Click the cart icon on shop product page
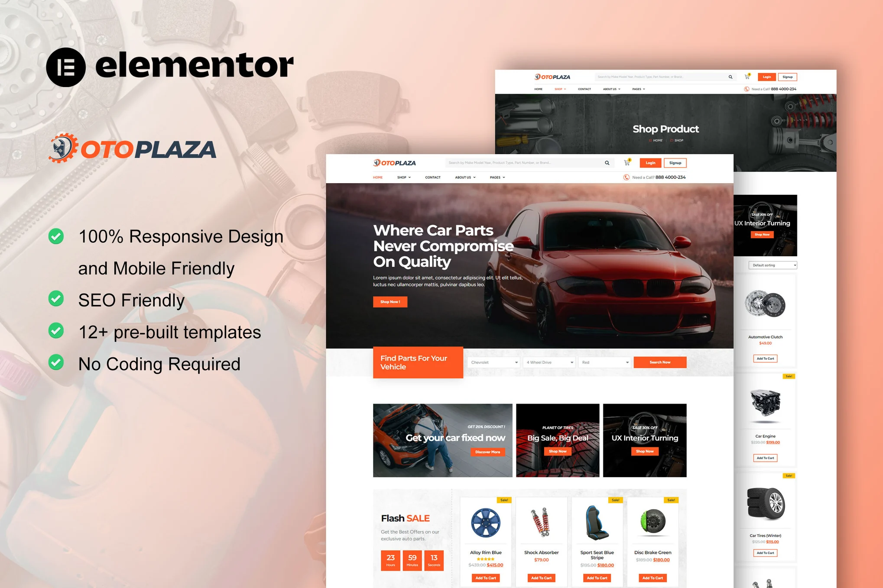 coord(748,78)
